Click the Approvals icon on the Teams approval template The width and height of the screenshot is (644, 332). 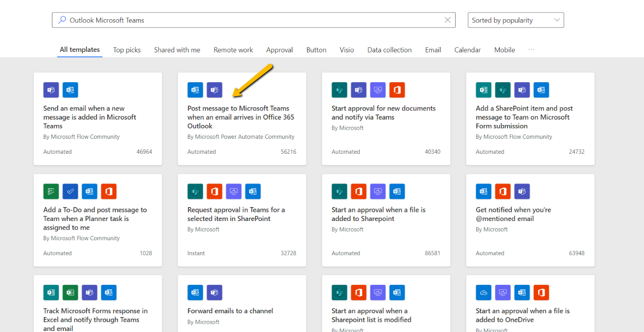coord(234,191)
